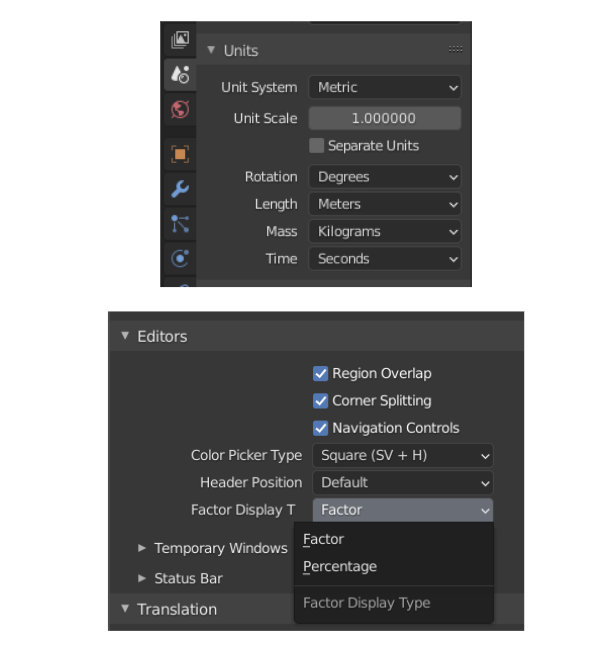Collapse the Editors panel
Screen dimensions: 606x651
pos(125,335)
